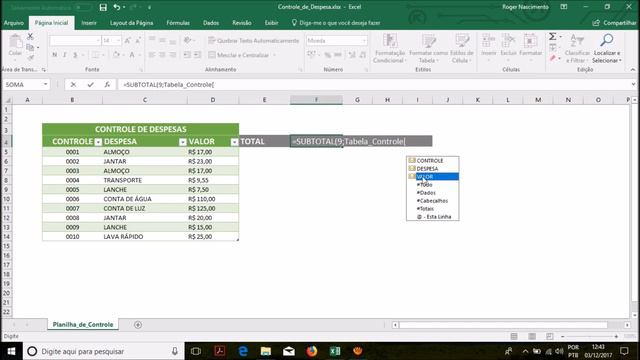This screenshot has height=360, width=640.
Task: Cancel formula entry with the X icon
Action: (x=73, y=84)
